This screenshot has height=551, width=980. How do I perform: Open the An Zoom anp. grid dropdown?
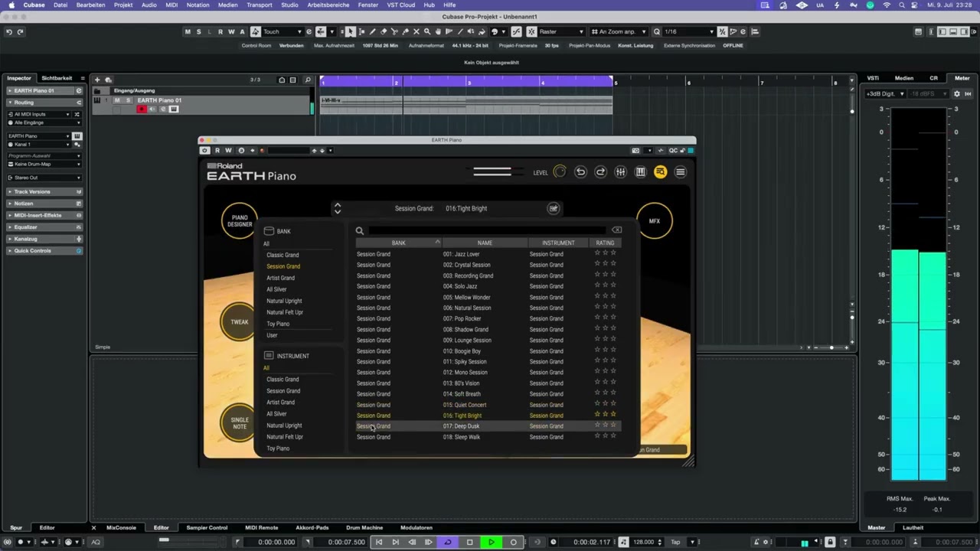click(x=618, y=31)
